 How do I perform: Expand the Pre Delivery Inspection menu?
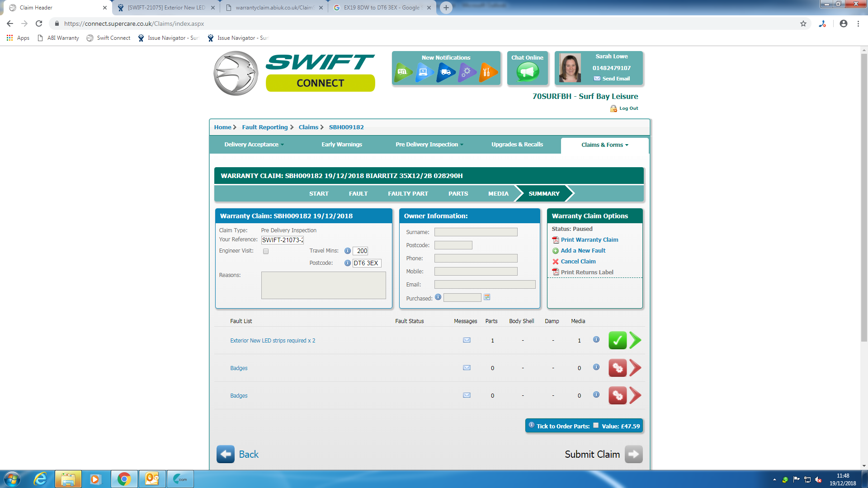point(429,145)
